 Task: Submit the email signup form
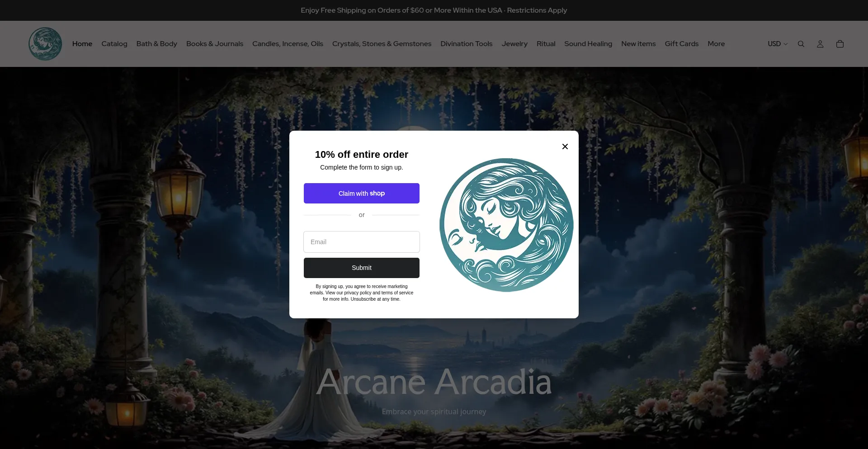[x=362, y=268]
